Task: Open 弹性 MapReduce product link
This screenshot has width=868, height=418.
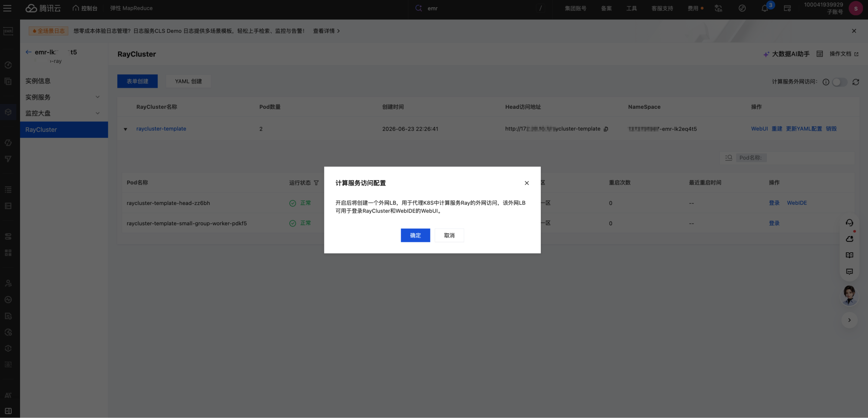Action: pos(131,8)
